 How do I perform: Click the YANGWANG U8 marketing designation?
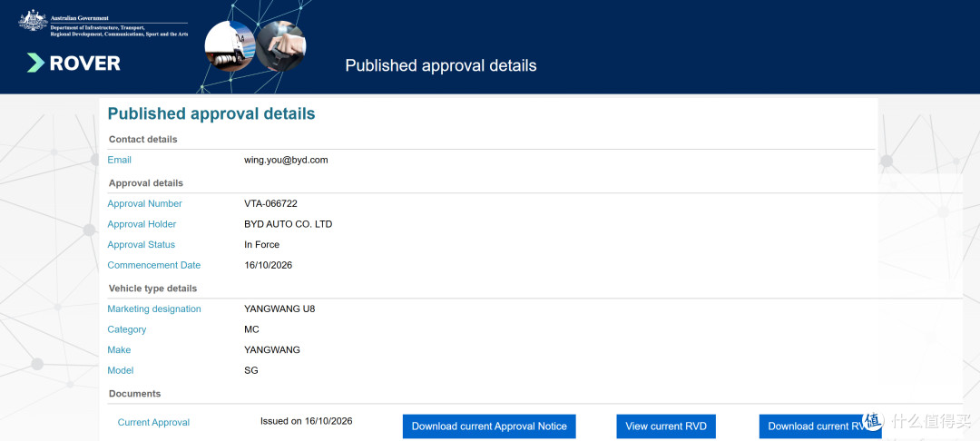tap(279, 309)
